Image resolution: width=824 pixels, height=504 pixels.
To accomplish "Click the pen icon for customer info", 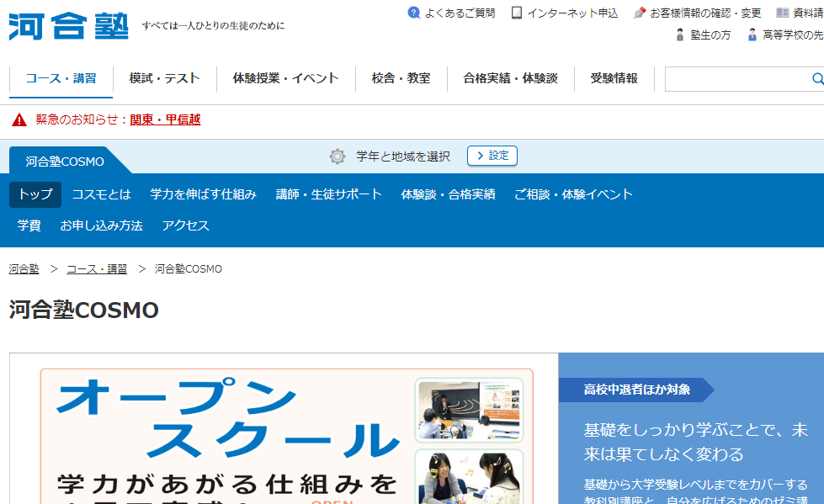I will pyautogui.click(x=640, y=13).
